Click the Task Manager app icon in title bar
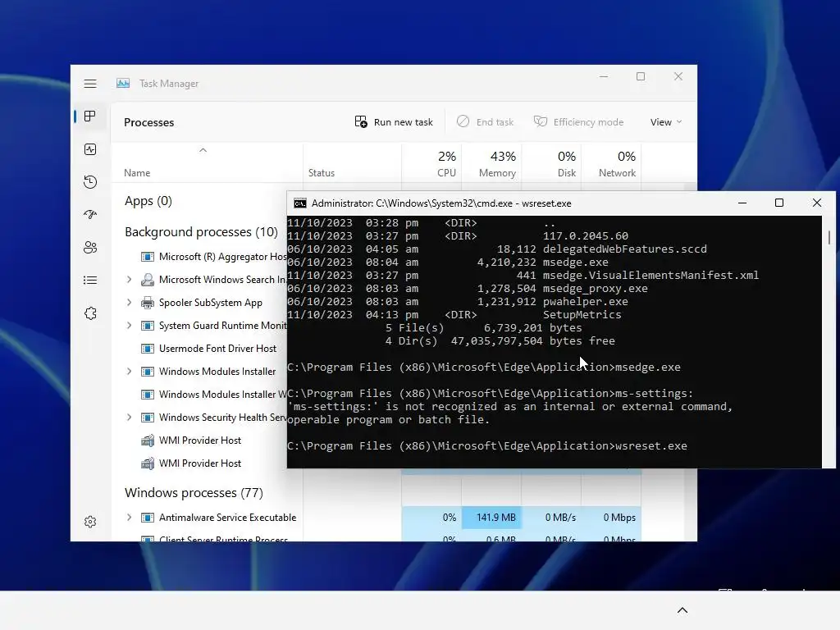This screenshot has height=630, width=840. [123, 83]
